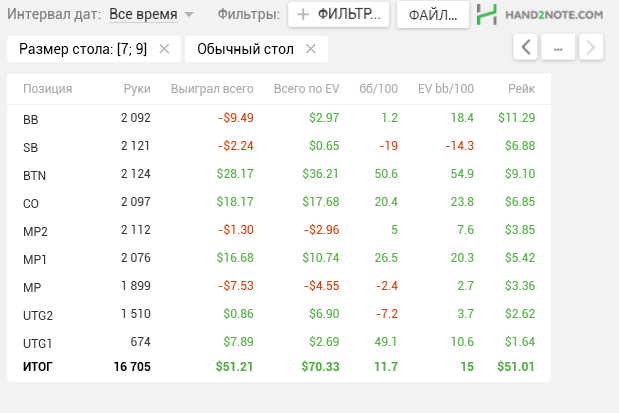The width and height of the screenshot is (619, 413).
Task: Click the '...' more options button
Action: (x=559, y=47)
